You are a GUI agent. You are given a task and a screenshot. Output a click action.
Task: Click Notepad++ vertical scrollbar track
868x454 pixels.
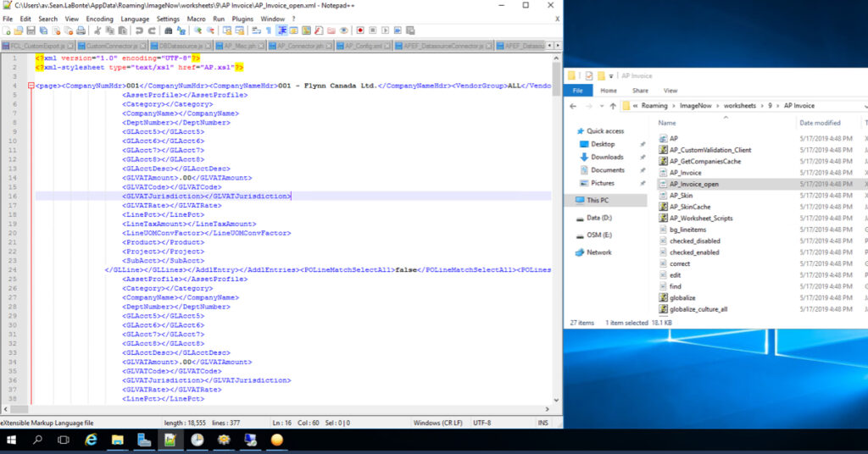point(556,254)
